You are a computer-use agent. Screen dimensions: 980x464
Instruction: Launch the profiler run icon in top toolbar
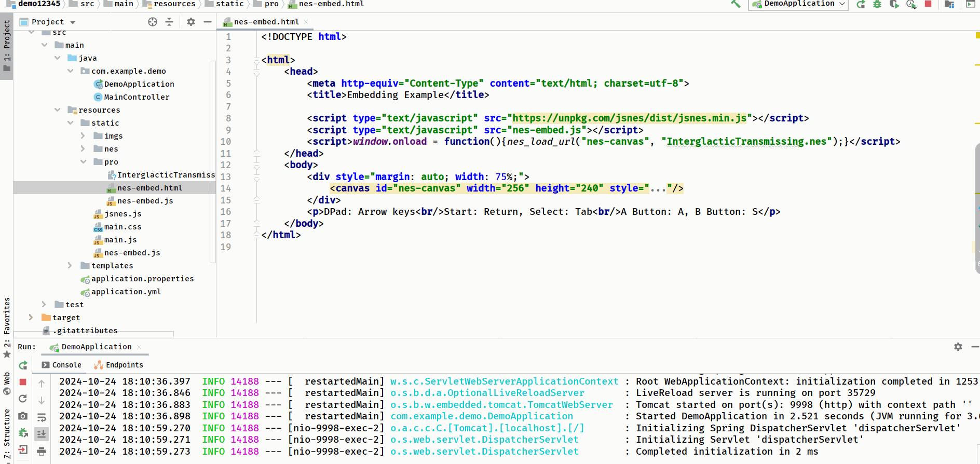911,4
